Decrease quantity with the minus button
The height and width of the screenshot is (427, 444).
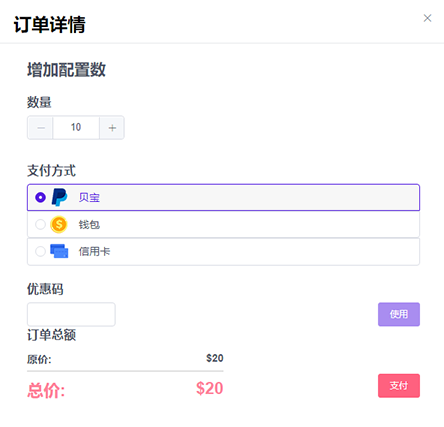[x=41, y=128]
